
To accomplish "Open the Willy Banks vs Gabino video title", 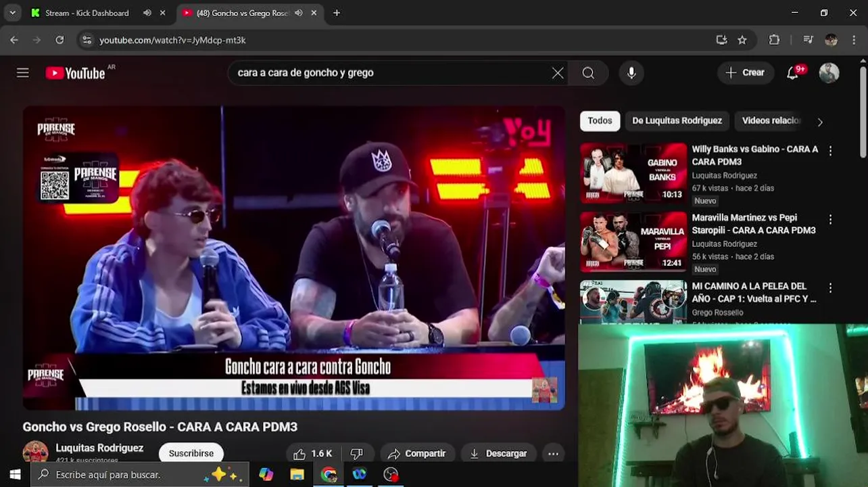I will [754, 155].
